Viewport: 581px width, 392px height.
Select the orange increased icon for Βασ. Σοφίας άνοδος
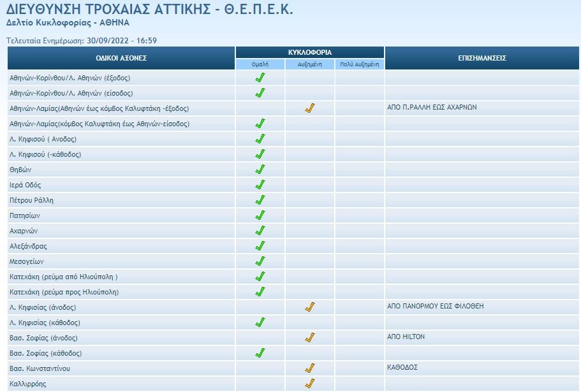click(310, 337)
